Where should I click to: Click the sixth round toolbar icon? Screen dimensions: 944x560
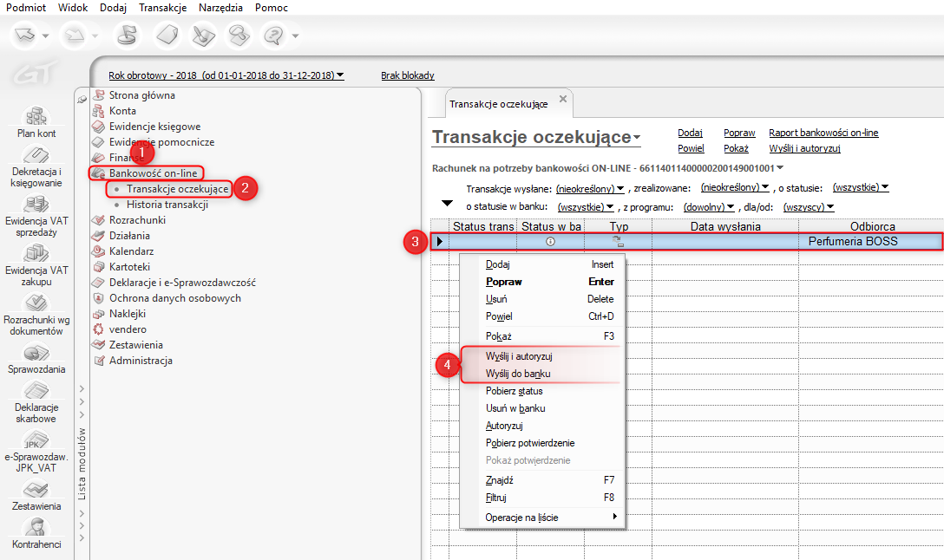point(239,35)
